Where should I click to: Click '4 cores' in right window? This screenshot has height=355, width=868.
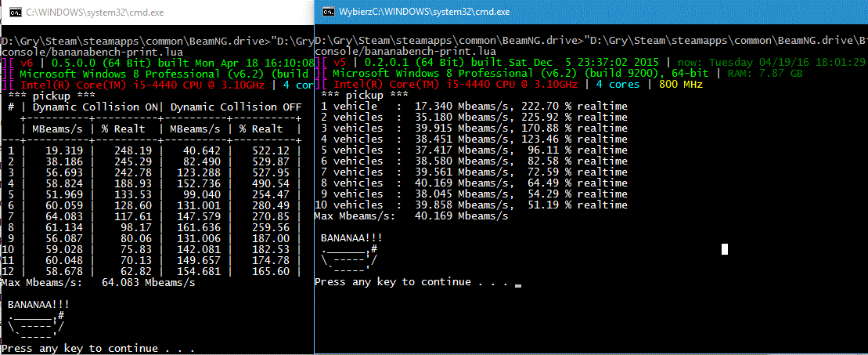pyautogui.click(x=618, y=85)
